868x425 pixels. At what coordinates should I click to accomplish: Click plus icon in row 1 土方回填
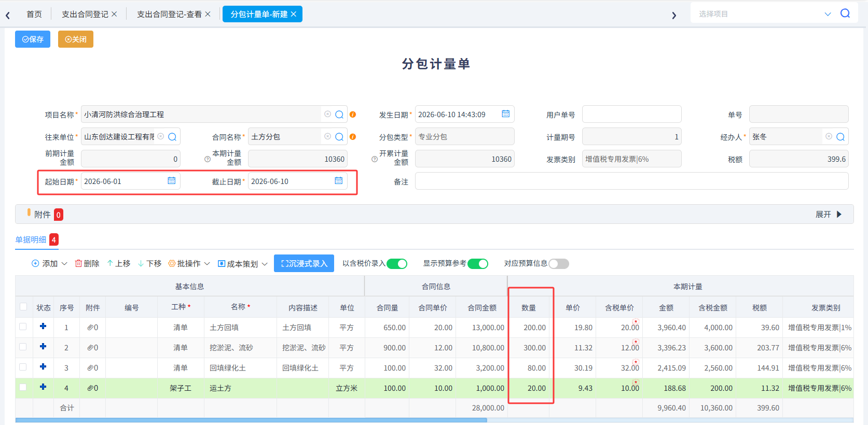43,327
